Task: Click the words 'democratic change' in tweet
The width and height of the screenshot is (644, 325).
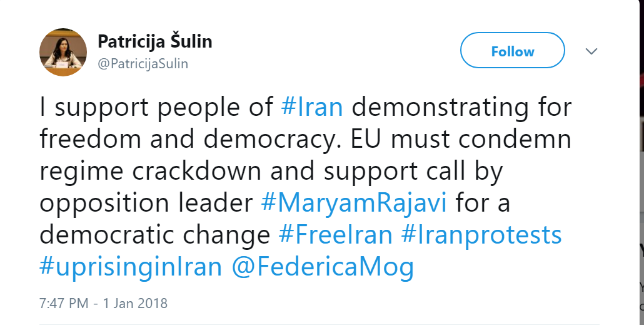Action: point(155,235)
